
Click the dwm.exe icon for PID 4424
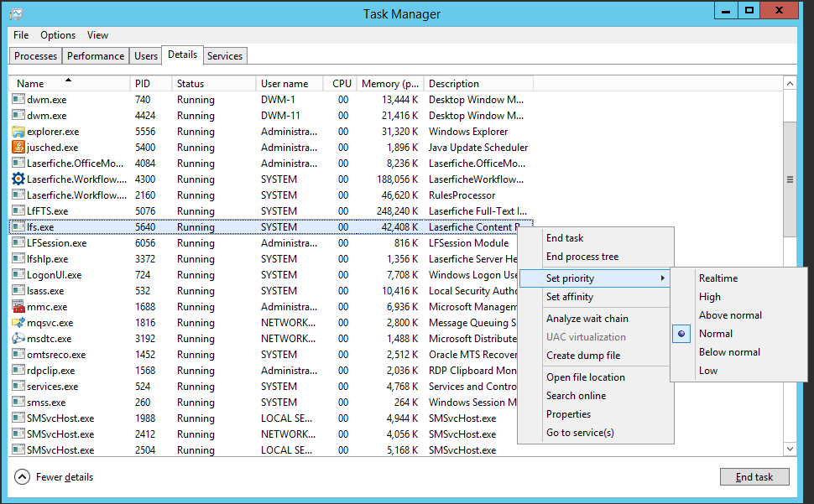[x=18, y=115]
